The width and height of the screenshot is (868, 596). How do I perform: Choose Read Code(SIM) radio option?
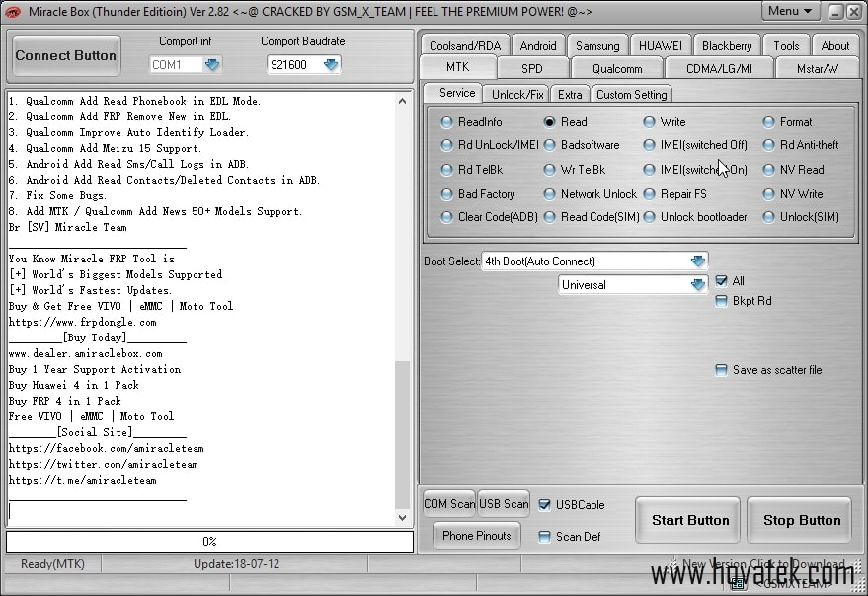coord(549,217)
